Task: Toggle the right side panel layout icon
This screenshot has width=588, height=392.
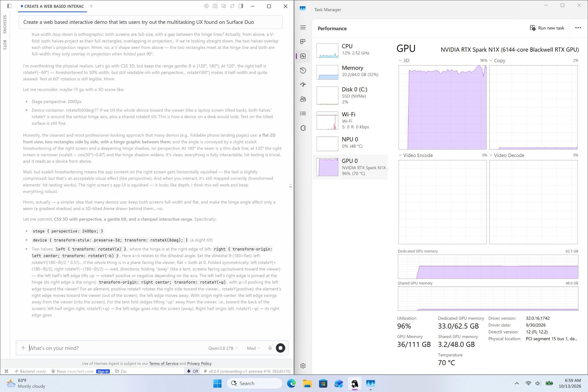Action: 241,6
